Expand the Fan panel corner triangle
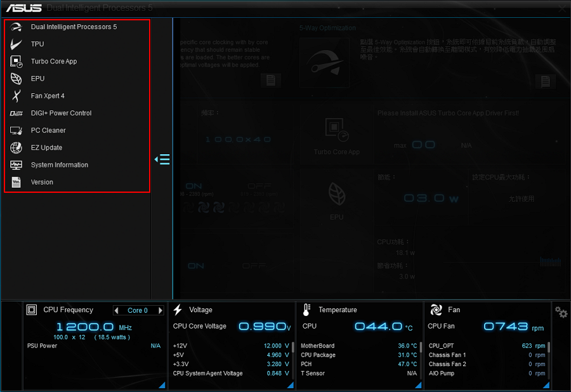The height and width of the screenshot is (392, 571). [x=546, y=385]
